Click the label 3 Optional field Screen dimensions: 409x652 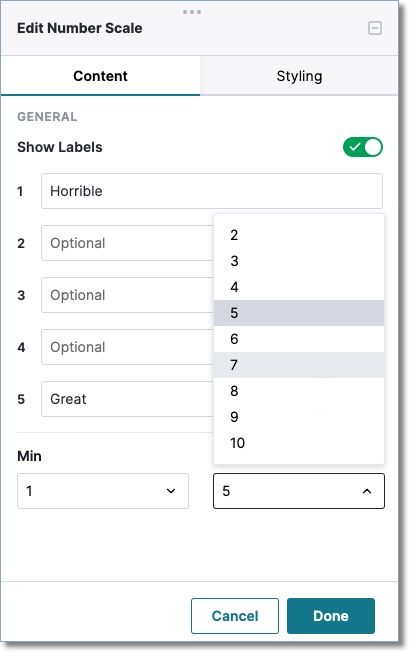(x=127, y=295)
